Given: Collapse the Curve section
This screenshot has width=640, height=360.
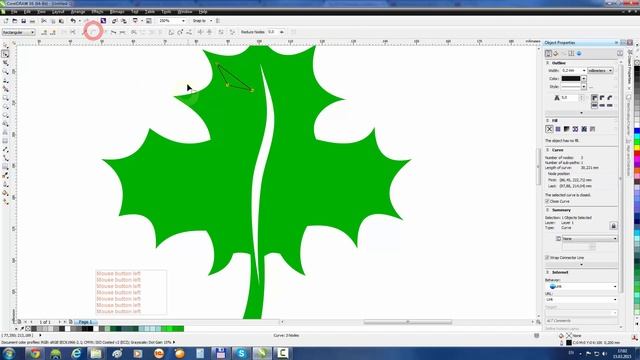Looking at the screenshot, I should tap(548, 150).
